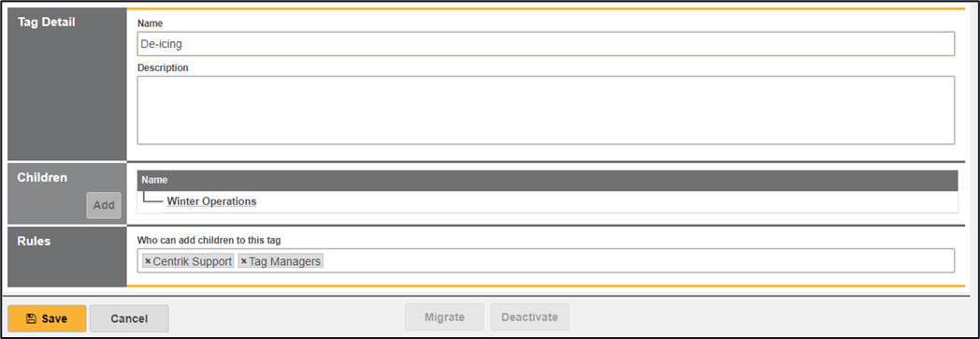Viewport: 980px width, 339px height.
Task: Click the 'Who can add children' label
Action: [x=216, y=240]
